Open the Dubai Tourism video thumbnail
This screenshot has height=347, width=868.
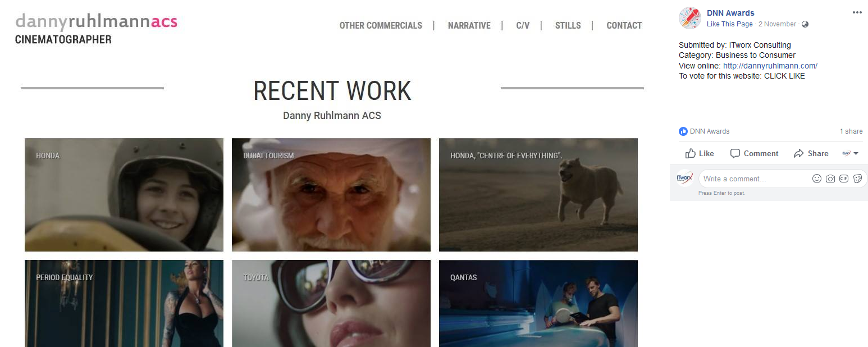pyautogui.click(x=331, y=195)
